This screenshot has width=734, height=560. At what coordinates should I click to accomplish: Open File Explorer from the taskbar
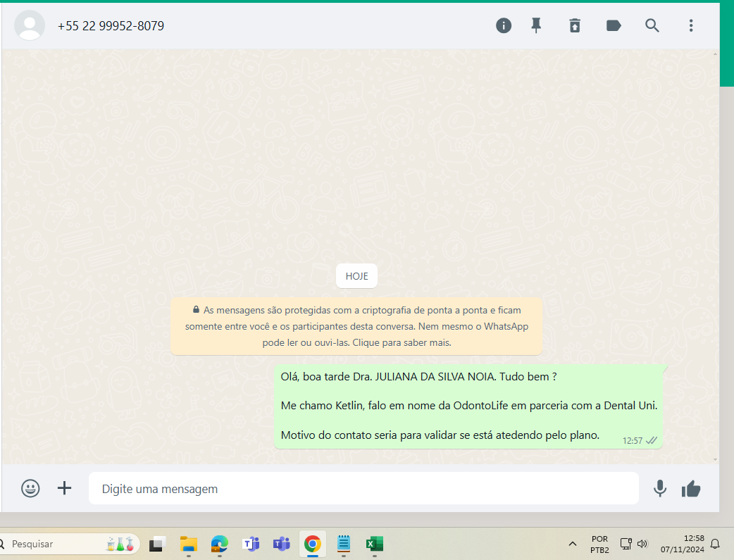(x=189, y=544)
